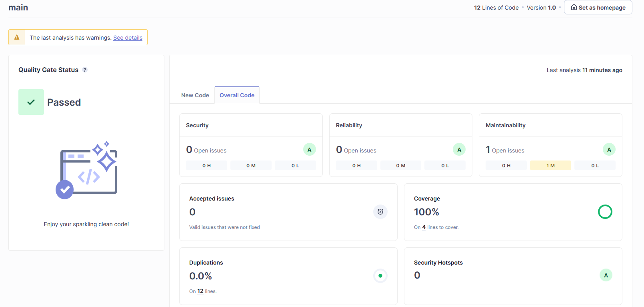The image size is (644, 307).
Task: Click the Security Hotspots A rating badge
Action: click(606, 275)
